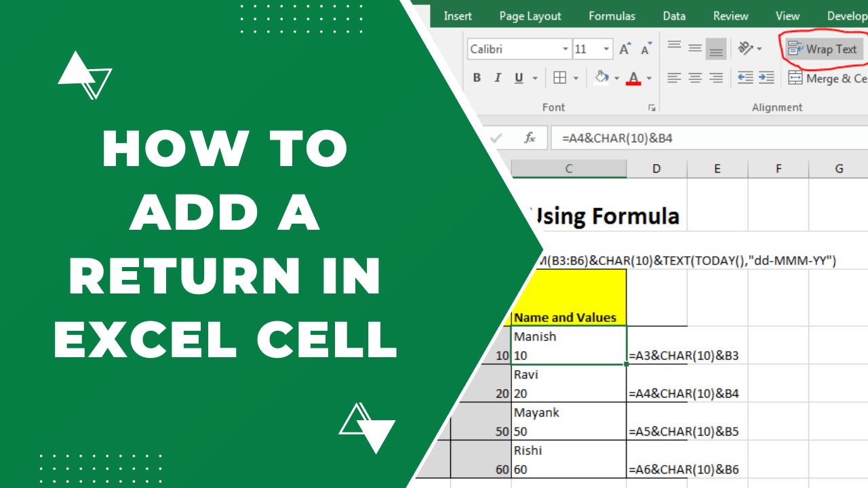Screen dimensions: 868x488
Task: Open the Font Color swatch dropdown
Action: (649, 77)
